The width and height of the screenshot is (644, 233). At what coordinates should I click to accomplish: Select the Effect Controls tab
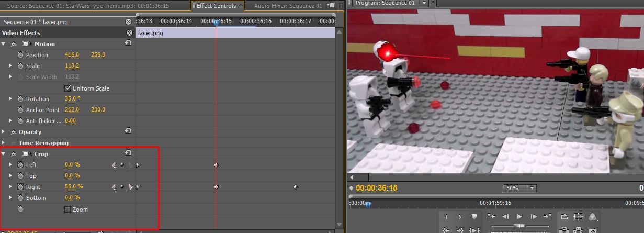(216, 6)
